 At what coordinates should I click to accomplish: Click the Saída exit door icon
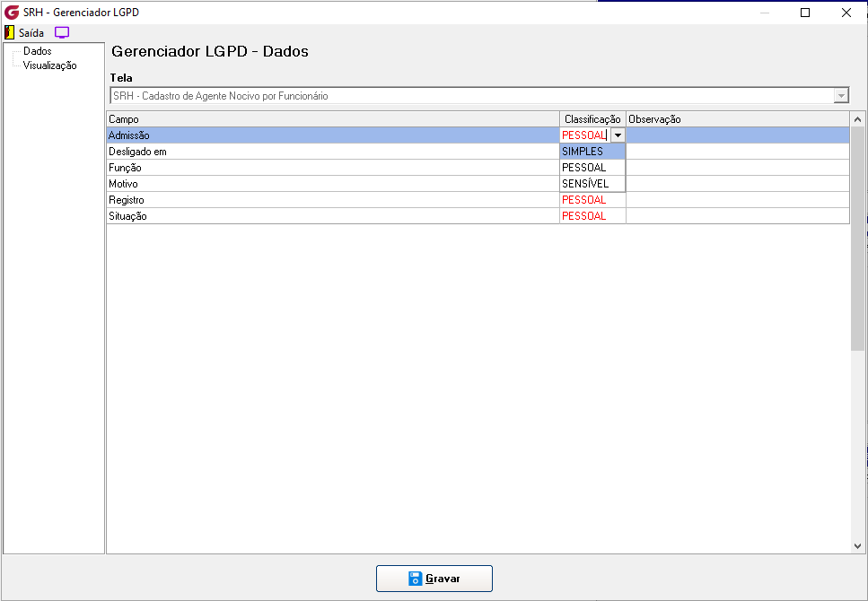click(x=9, y=32)
